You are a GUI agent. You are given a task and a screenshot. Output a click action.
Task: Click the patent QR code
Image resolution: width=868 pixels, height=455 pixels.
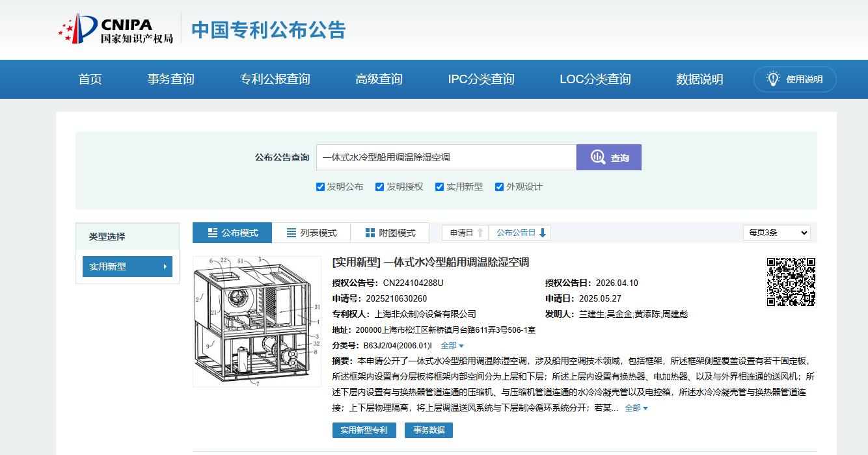(x=791, y=281)
